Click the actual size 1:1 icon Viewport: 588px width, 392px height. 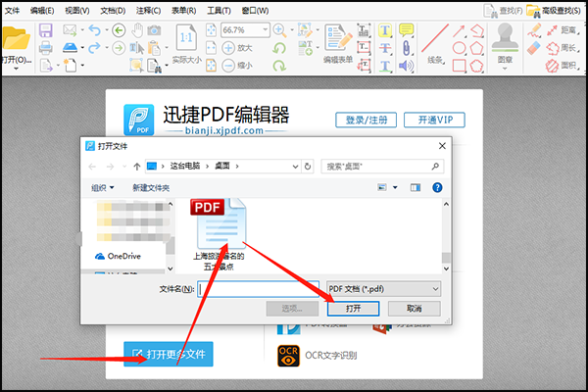tap(187, 37)
